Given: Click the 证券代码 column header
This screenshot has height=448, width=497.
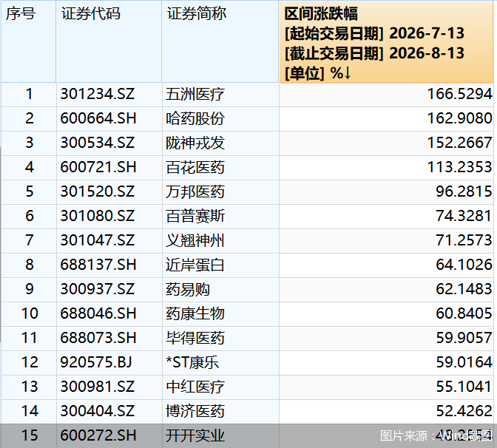Looking at the screenshot, I should point(109,41).
